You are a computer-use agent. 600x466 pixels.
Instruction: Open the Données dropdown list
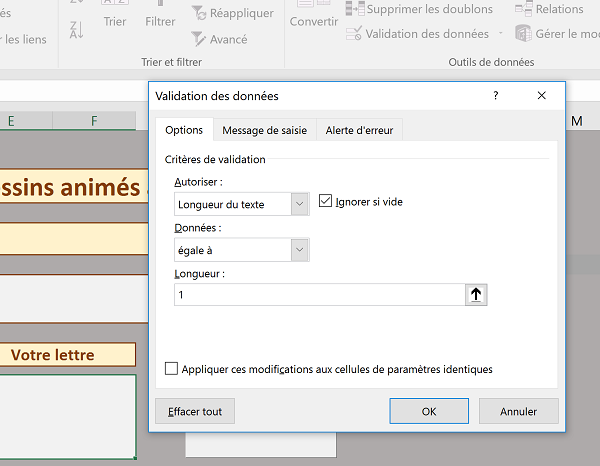(x=300, y=250)
